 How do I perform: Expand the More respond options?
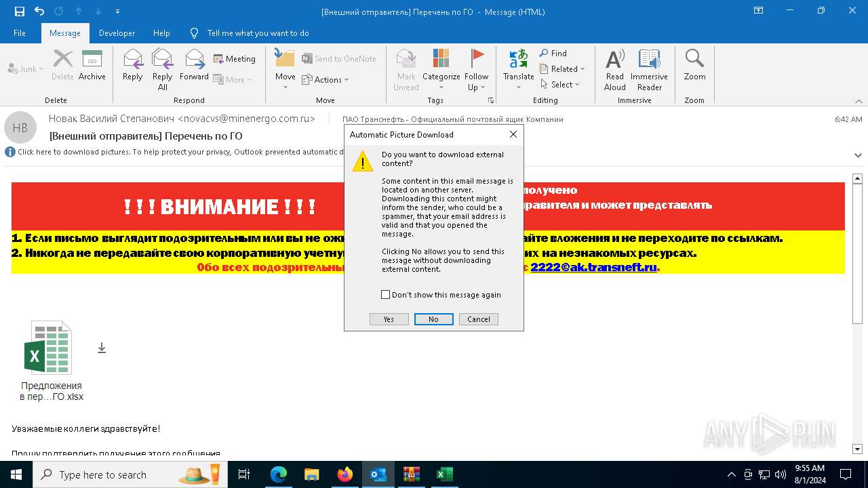click(x=233, y=79)
